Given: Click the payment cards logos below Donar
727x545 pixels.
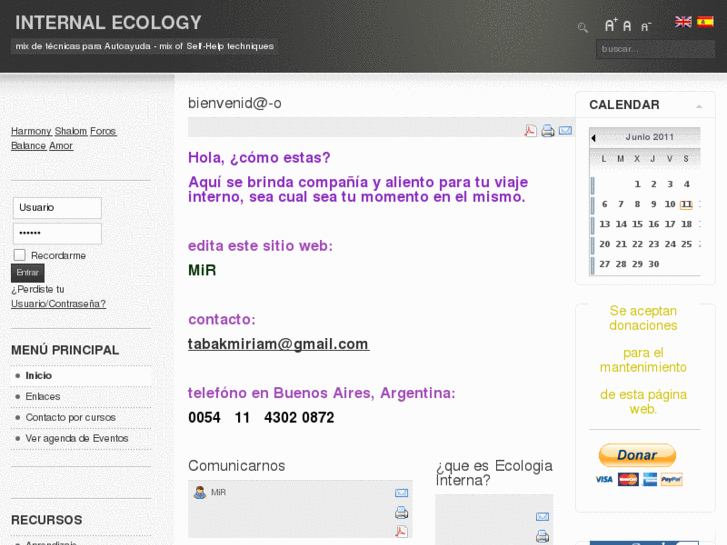Looking at the screenshot, I should (x=638, y=479).
